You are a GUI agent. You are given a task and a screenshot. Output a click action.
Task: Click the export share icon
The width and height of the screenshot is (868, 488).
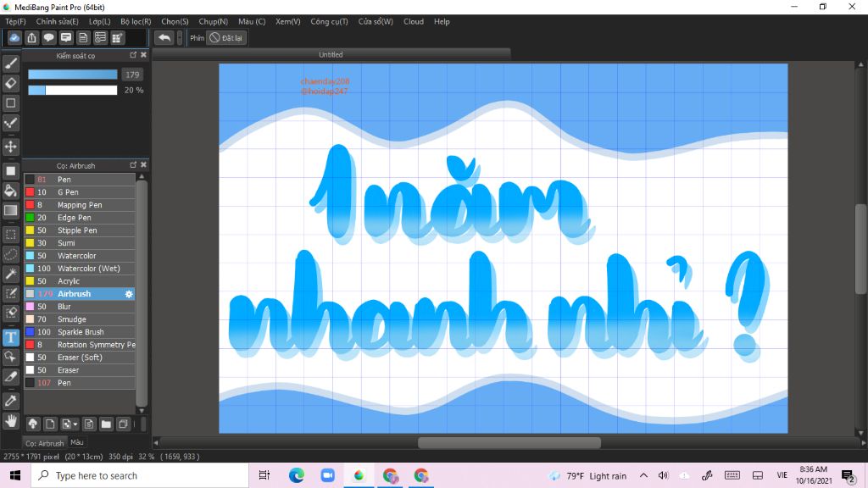coord(31,37)
